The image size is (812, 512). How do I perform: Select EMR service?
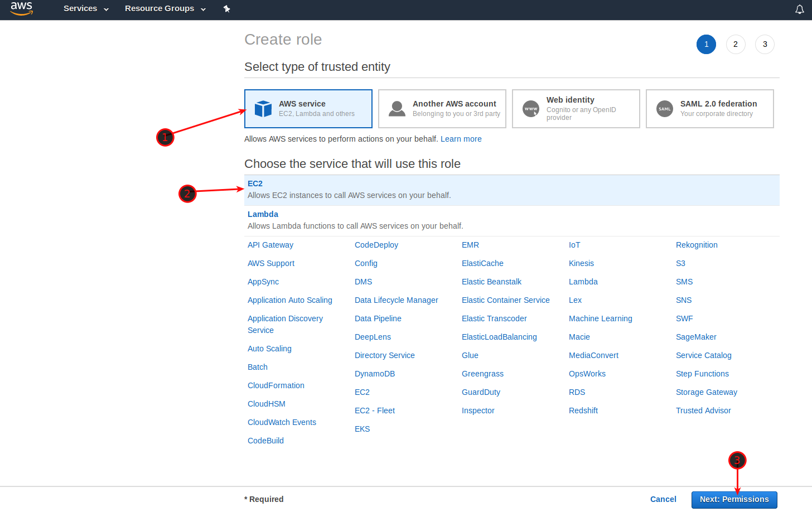coord(470,245)
